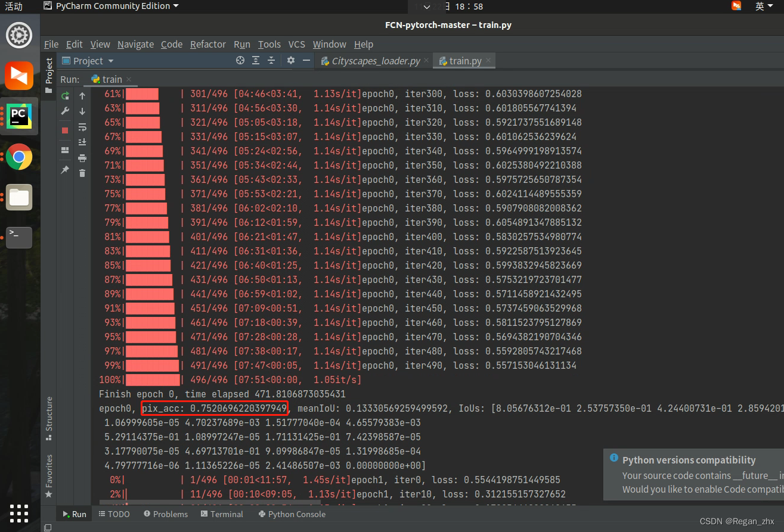Click the restore layout icon
784x532 pixels.
66,150
